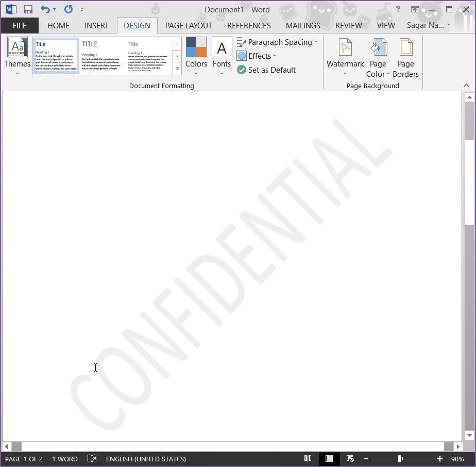Click horizontal scrollbar right arrow
The width and height of the screenshot is (476, 467).
click(x=458, y=447)
